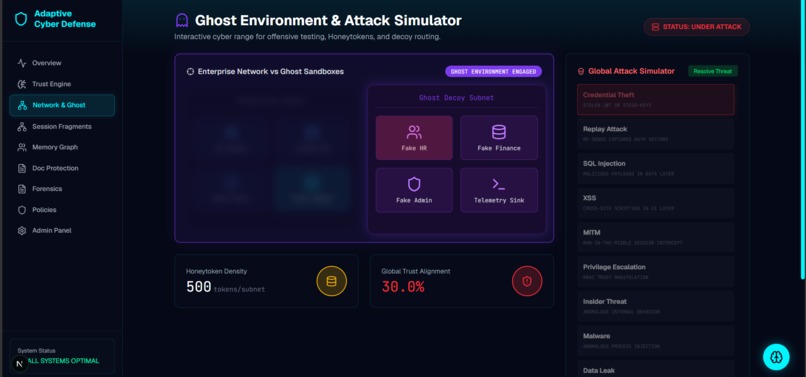
Task: Click the Session Fragments icon
Action: pos(22,127)
